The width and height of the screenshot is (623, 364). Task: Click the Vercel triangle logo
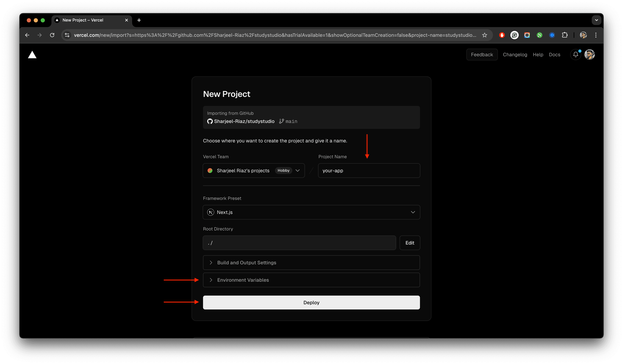(x=32, y=55)
